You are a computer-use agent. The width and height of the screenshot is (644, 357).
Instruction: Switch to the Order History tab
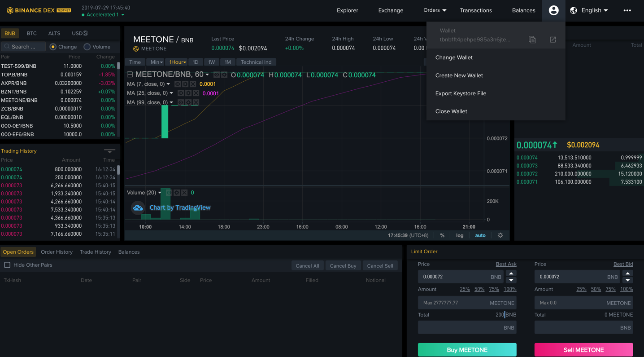[x=57, y=252]
